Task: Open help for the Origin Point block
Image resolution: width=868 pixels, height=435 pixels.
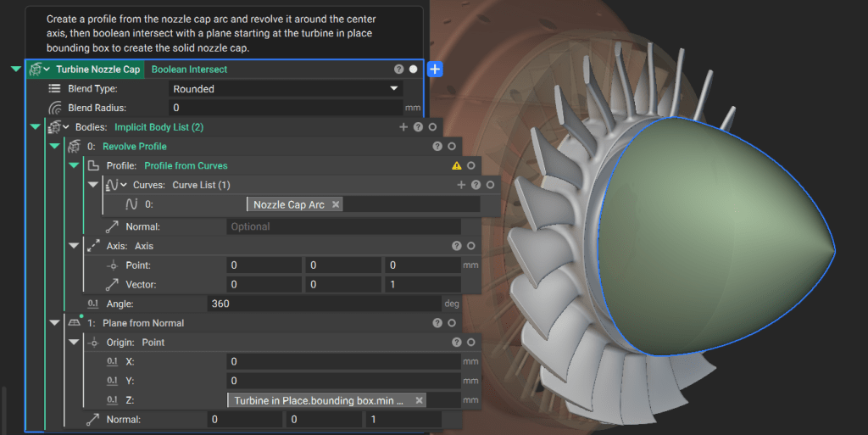Action: point(457,343)
